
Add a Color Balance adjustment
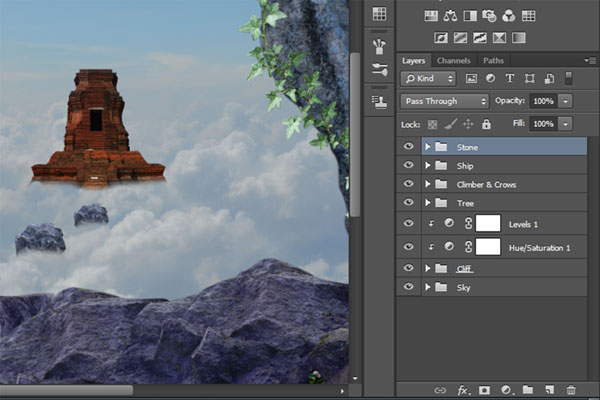click(451, 16)
